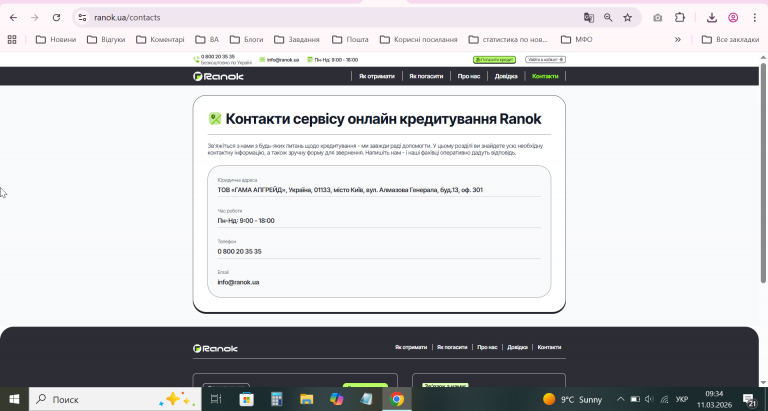Open the МФО bookmarks folder
Viewport: 768px width, 411px height.
tap(576, 39)
